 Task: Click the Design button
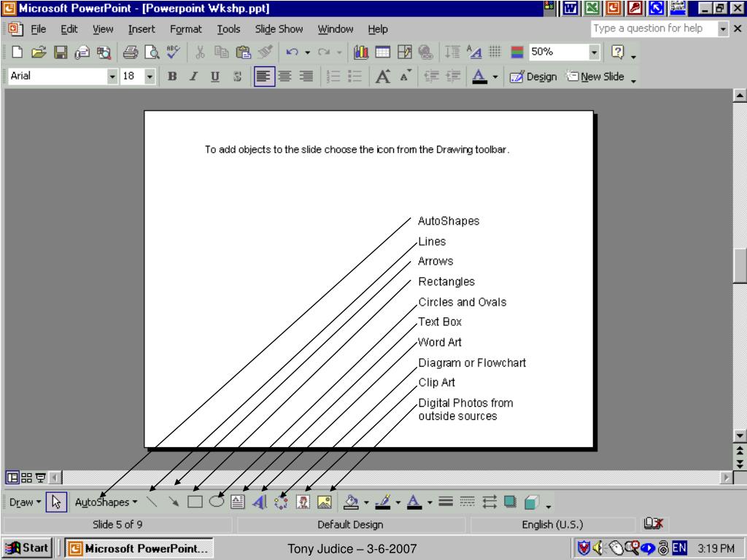coord(533,76)
